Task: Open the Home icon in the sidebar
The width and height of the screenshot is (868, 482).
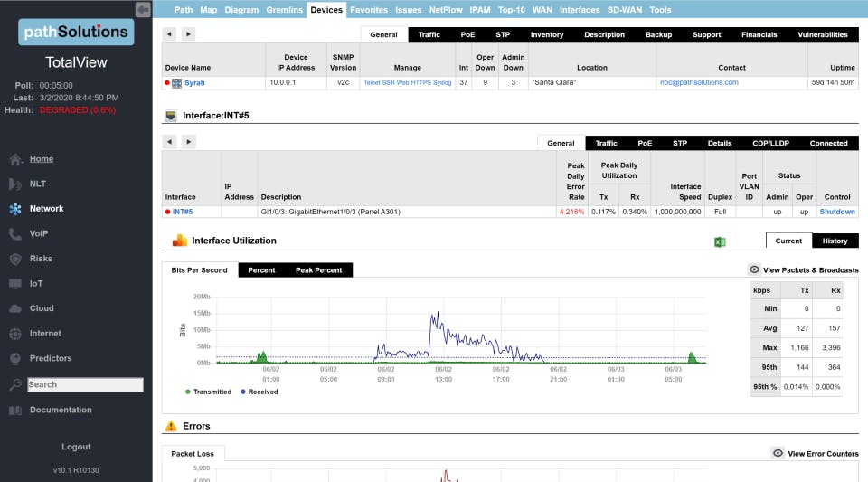Action: pyautogui.click(x=15, y=159)
